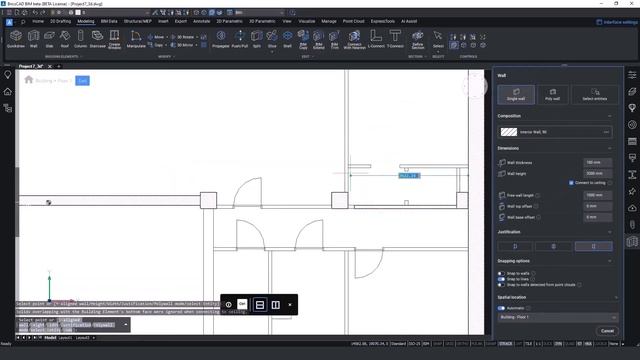
Task: Open the balloon tips panel icon on right sidebar
Action: coord(632,108)
